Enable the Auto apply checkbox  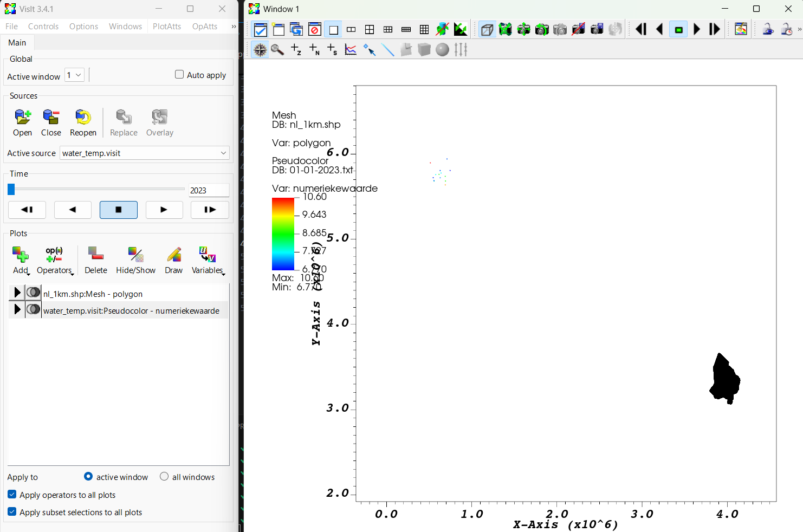(x=179, y=75)
